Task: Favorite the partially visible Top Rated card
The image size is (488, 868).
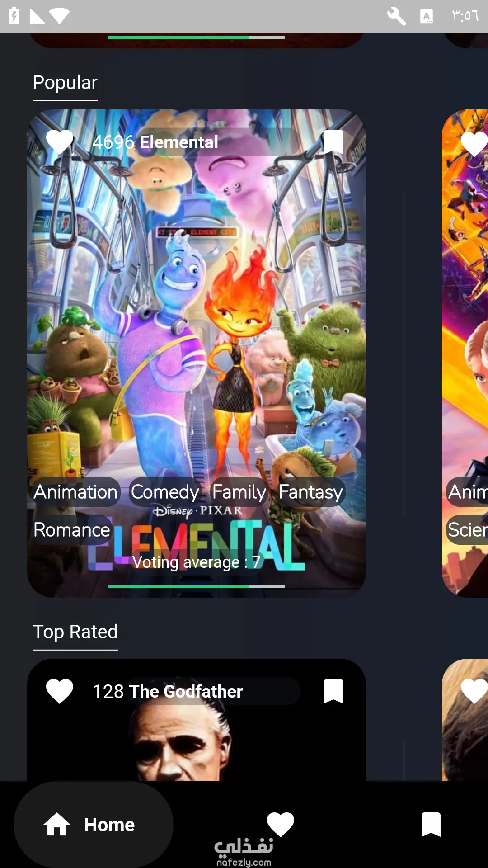Action: click(x=474, y=692)
